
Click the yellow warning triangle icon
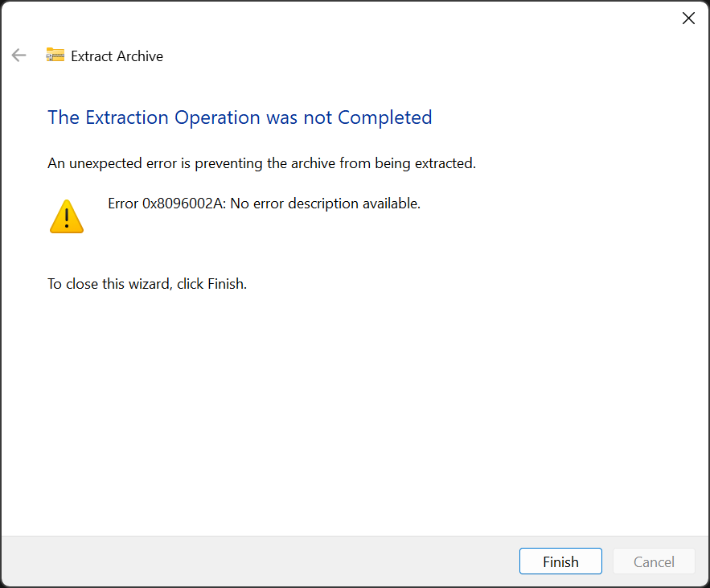click(x=67, y=216)
